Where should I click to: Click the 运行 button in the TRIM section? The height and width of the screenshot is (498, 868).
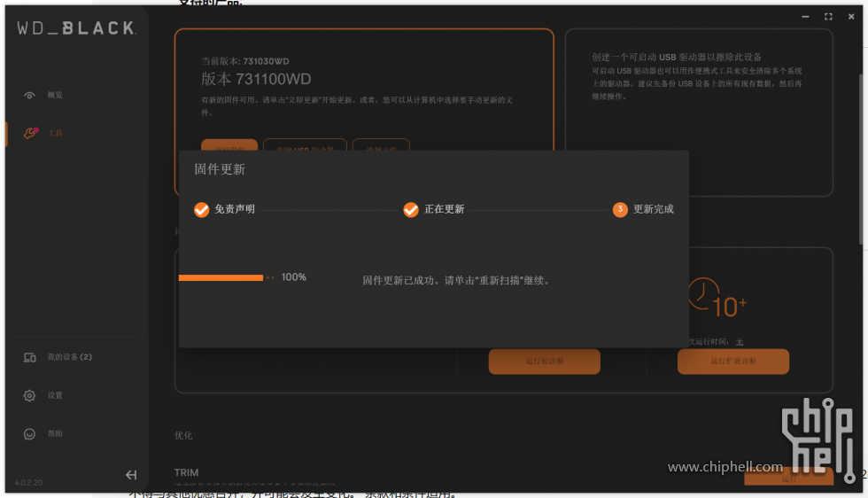coord(789,478)
